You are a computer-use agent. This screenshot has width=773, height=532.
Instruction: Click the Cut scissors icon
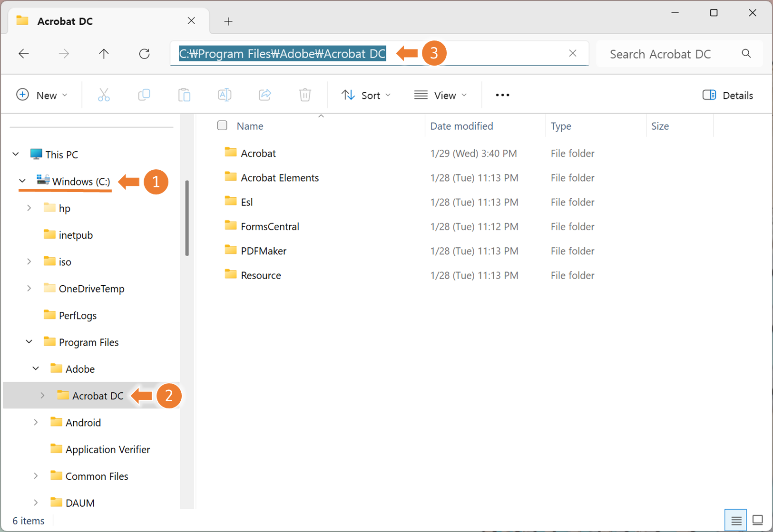click(x=104, y=95)
